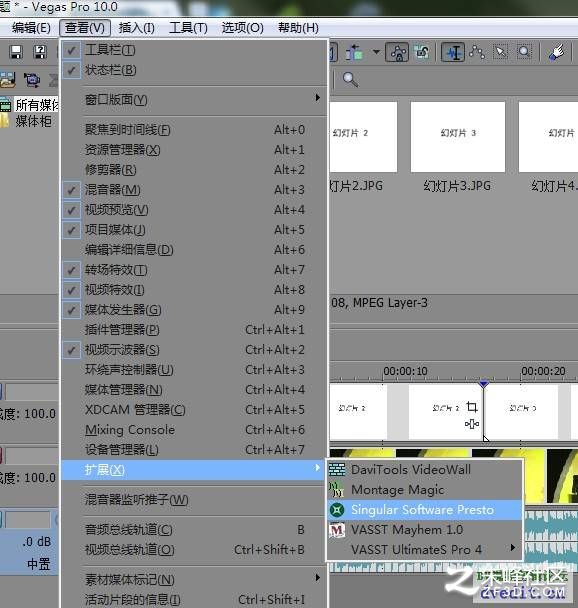Show 音频总线轨道(C) via menu
This screenshot has width=578, height=608.
click(194, 530)
